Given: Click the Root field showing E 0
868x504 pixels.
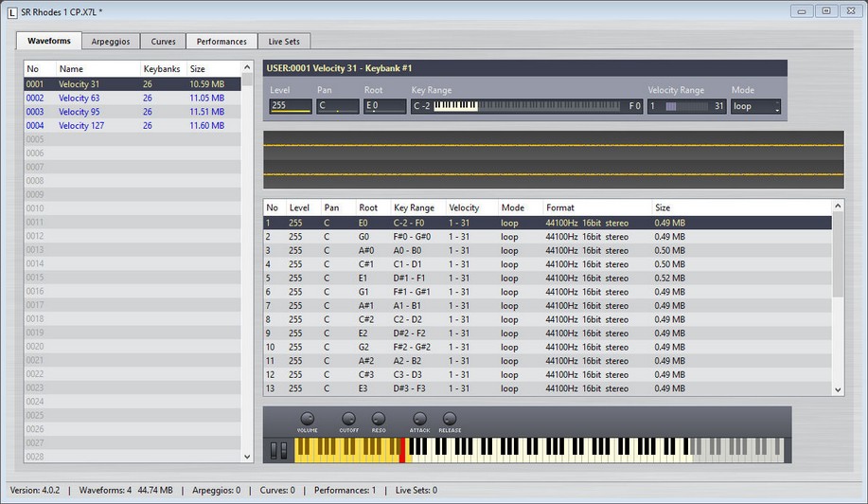Looking at the screenshot, I should (x=384, y=106).
